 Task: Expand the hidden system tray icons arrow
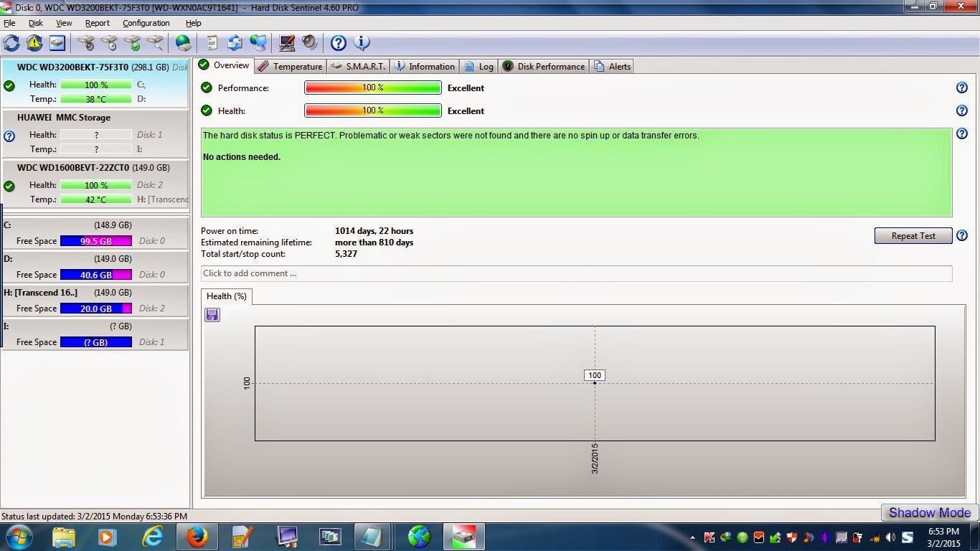[x=692, y=536]
